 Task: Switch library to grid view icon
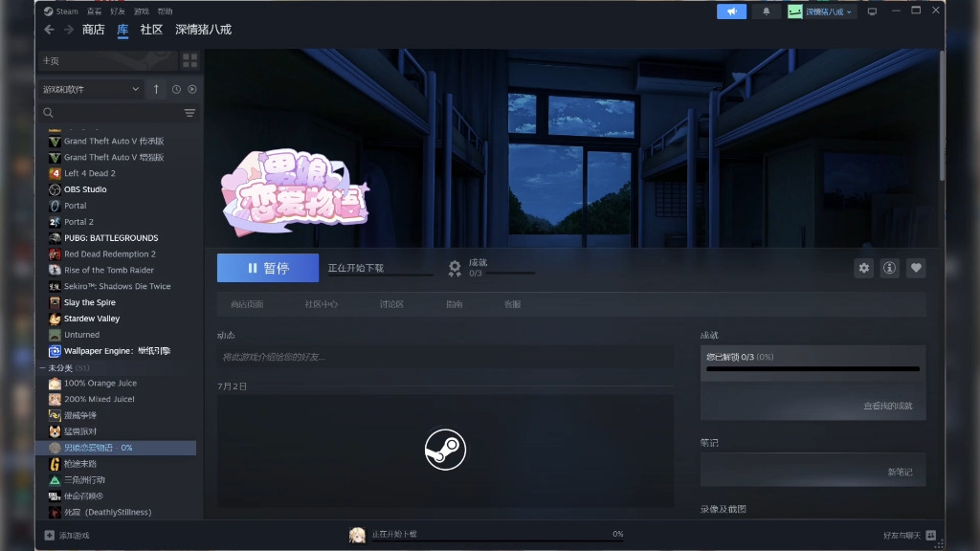click(190, 60)
